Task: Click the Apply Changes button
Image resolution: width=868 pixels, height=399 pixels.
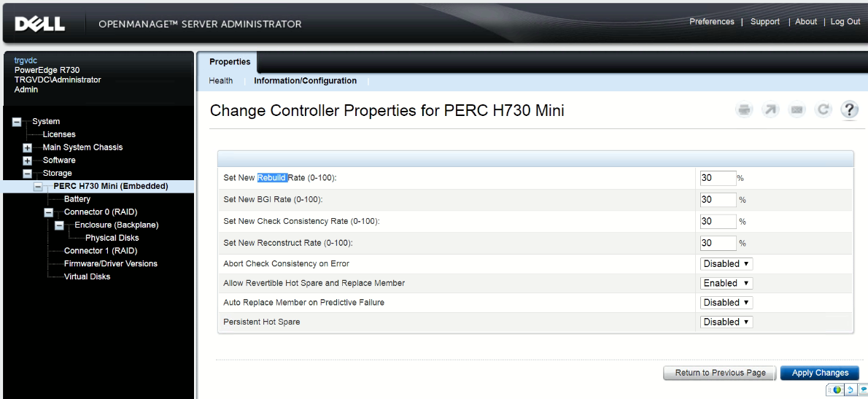Action: tap(820, 373)
